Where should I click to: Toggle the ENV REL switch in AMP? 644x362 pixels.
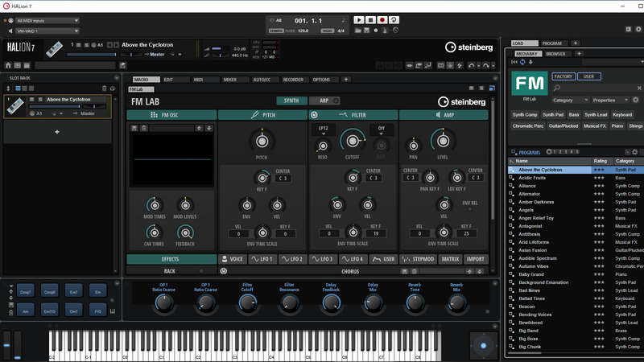tap(470, 209)
